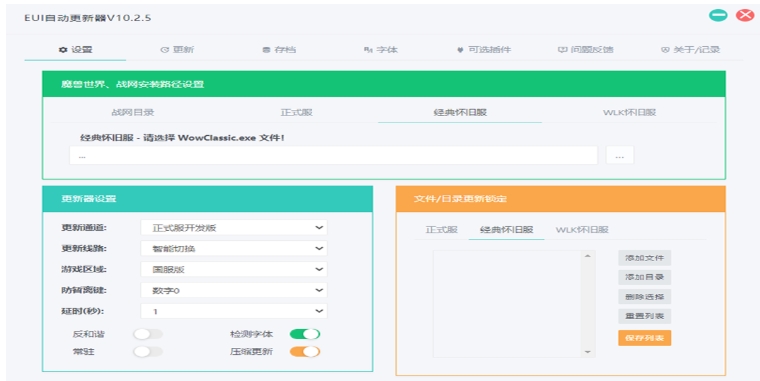Viewport: 760px width, 381px height.
Task: Click the 重置列表 button
Action: (x=645, y=316)
